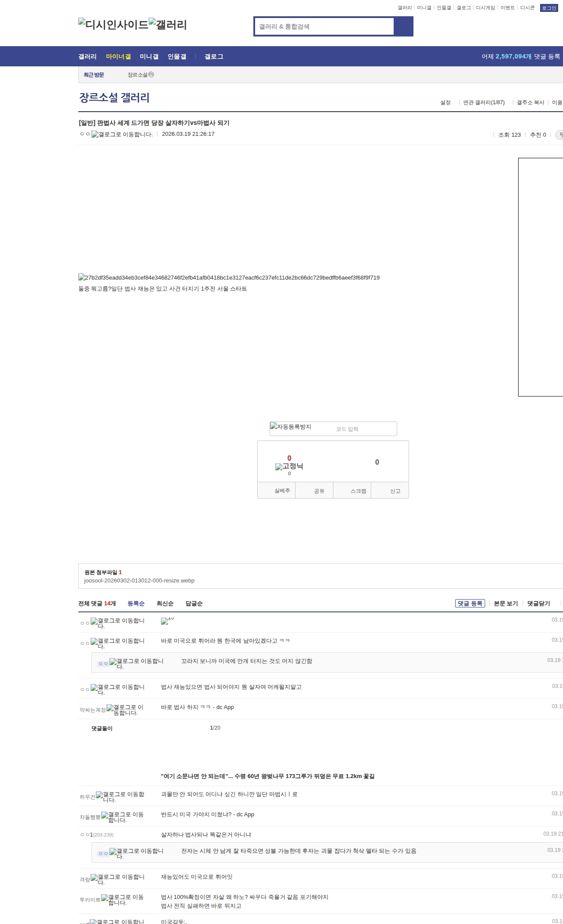Click the 자동등록방지 captcha image
Screen dimensions: 563x924
tap(291, 427)
